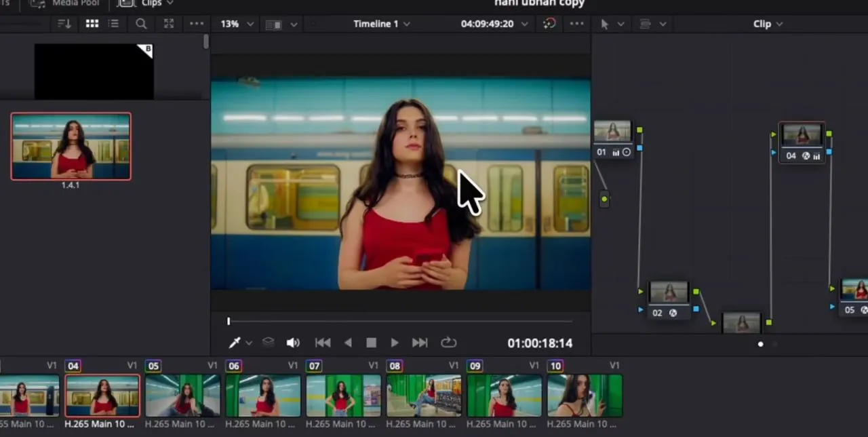The width and height of the screenshot is (868, 437).
Task: Open the Media Pool panel
Action: (65, 3)
